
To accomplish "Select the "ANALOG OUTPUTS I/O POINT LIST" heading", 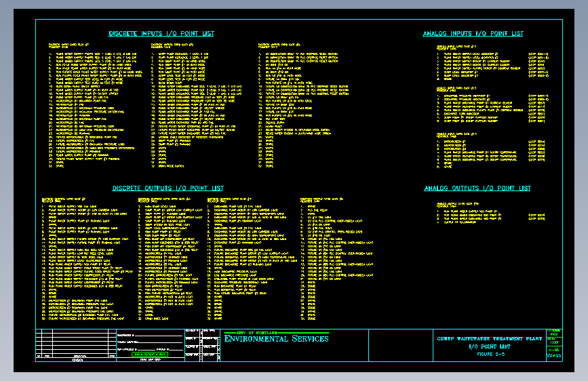I will (477, 188).
